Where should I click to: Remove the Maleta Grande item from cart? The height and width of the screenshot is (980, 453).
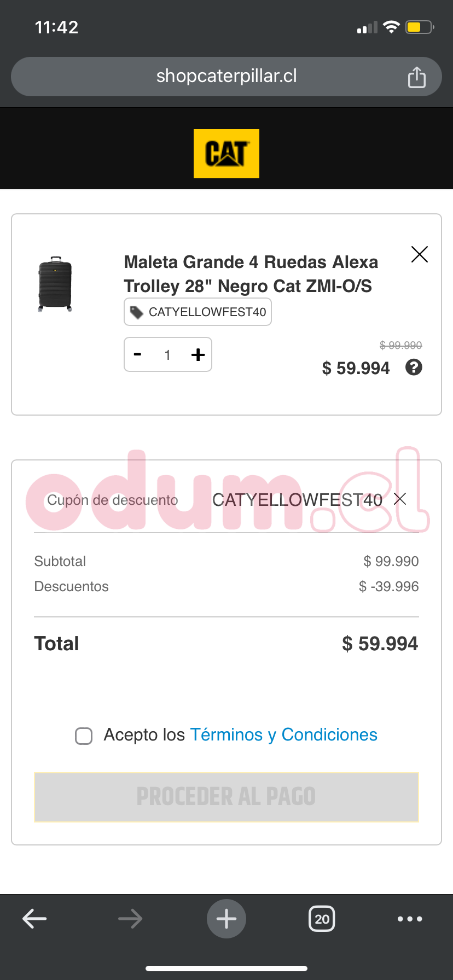419,254
